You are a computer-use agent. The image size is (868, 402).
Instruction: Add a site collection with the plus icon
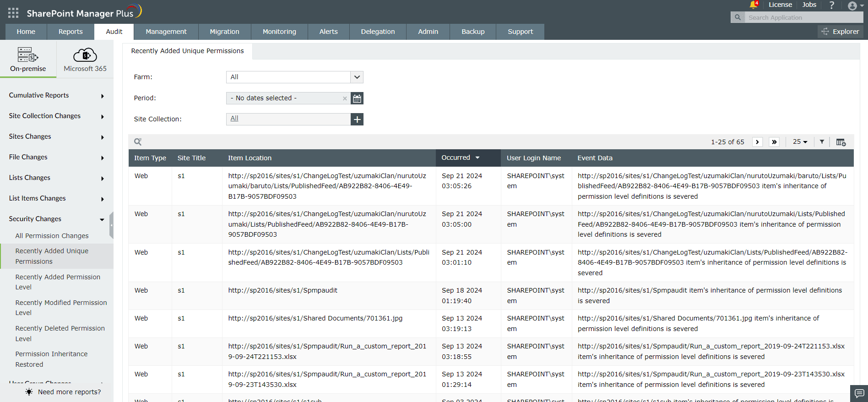pos(357,120)
